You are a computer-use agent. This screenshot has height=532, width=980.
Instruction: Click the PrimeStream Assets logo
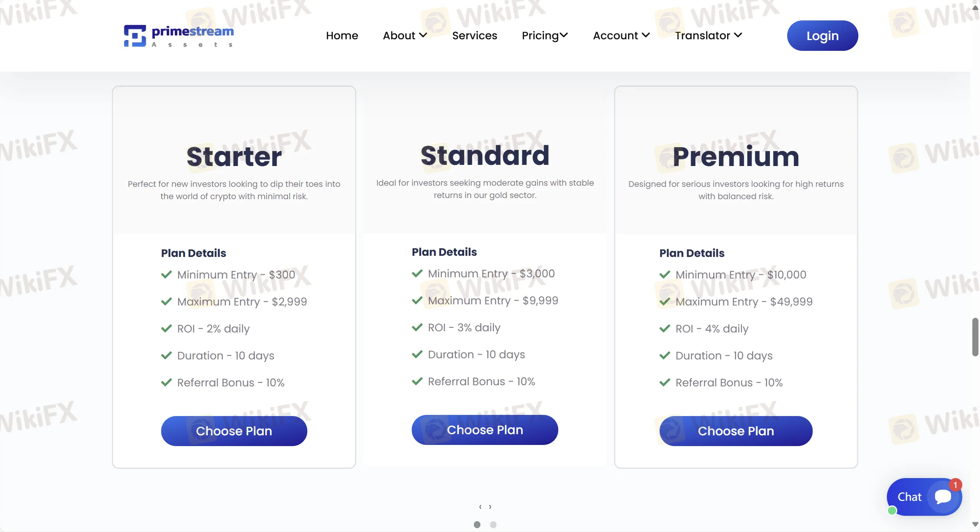[178, 35]
